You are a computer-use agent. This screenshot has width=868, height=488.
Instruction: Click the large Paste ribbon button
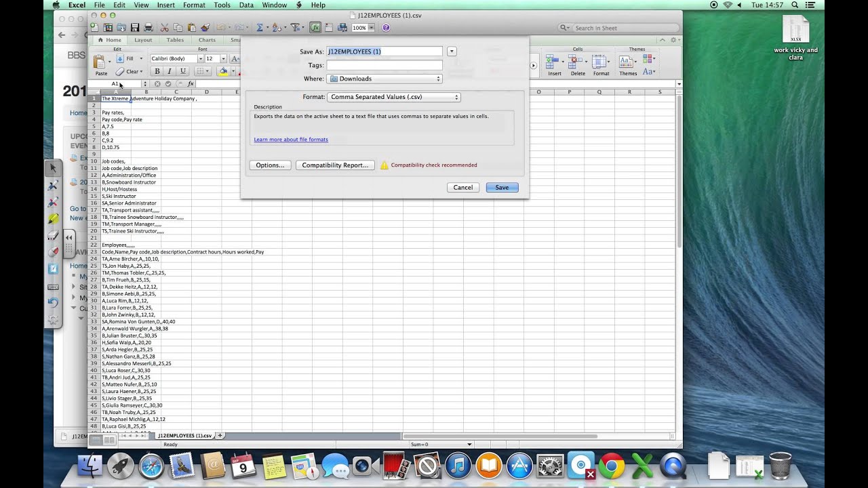pos(100,65)
